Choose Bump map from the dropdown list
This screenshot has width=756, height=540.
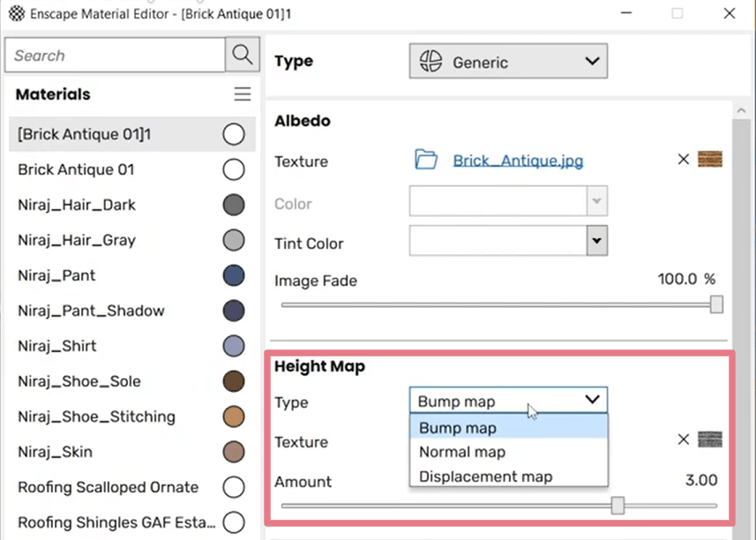509,428
